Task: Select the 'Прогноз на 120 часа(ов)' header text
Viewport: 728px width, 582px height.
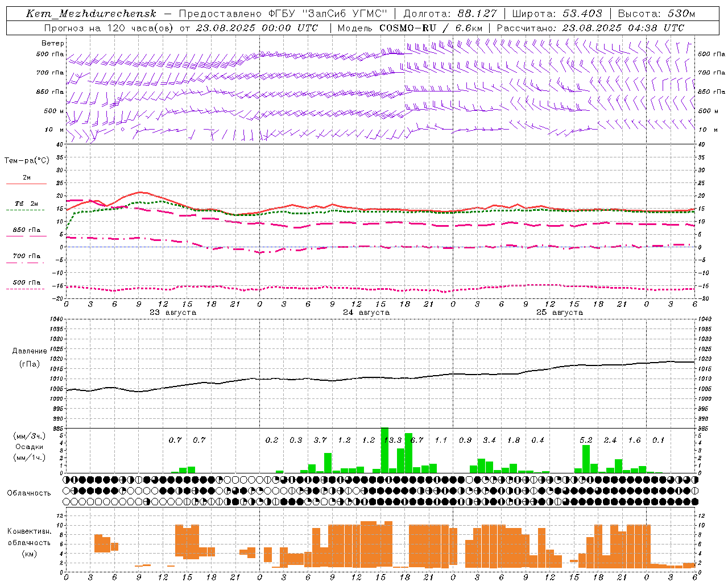Action: click(x=109, y=28)
